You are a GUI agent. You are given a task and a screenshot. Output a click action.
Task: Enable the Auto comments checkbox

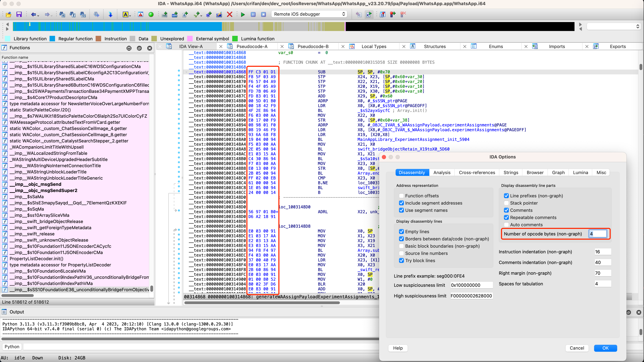(506, 225)
